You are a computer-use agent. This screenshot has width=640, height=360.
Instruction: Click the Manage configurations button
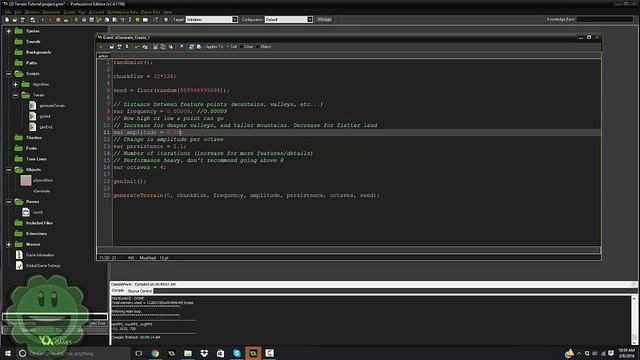pyautogui.click(x=324, y=20)
